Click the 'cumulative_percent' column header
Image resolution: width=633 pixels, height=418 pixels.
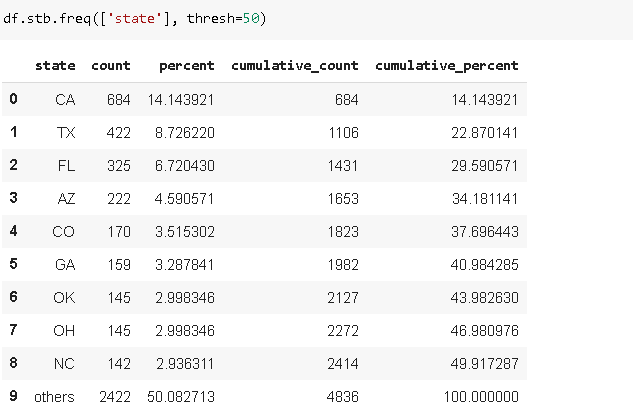(x=446, y=66)
